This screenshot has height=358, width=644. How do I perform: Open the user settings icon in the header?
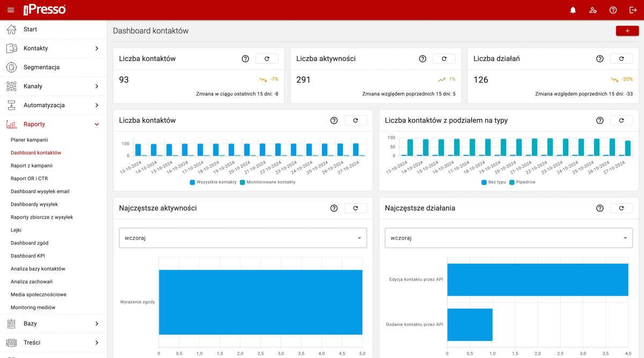(x=593, y=10)
